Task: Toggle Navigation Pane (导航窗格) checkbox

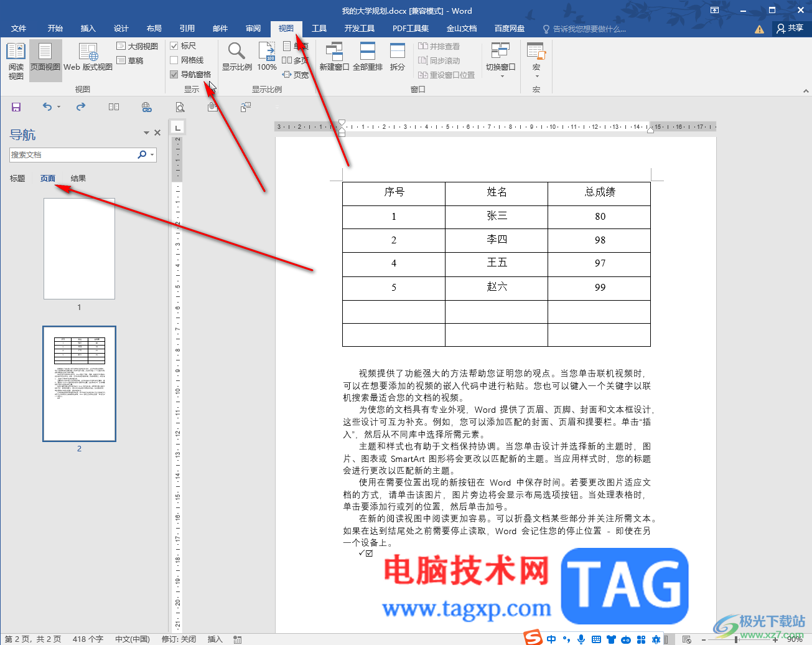Action: [174, 75]
